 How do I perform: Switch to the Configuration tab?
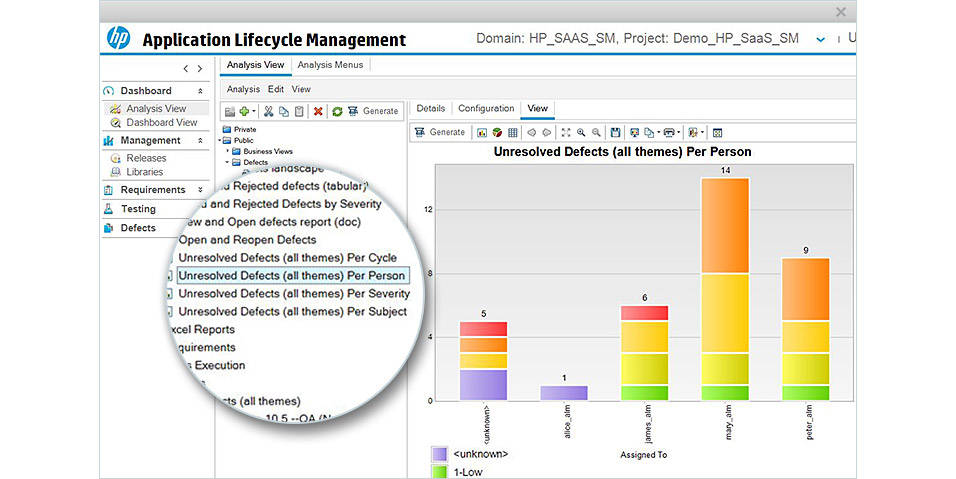486,108
